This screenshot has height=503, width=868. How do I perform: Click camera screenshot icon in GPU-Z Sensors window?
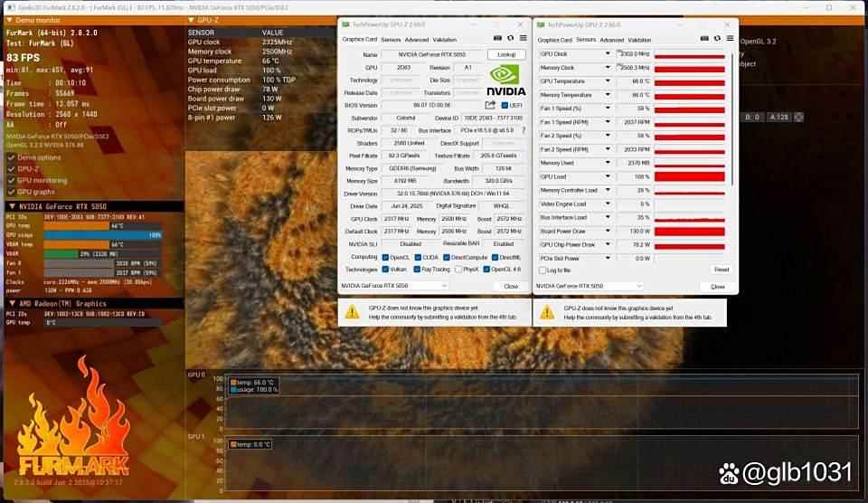[x=704, y=39]
